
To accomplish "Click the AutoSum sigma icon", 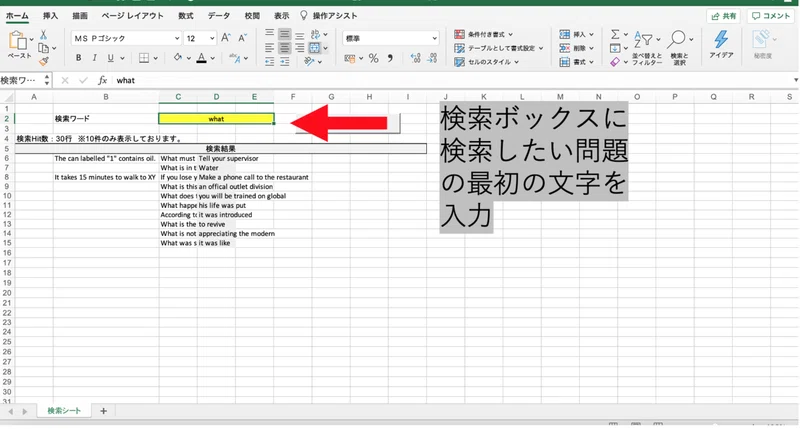I will [615, 34].
